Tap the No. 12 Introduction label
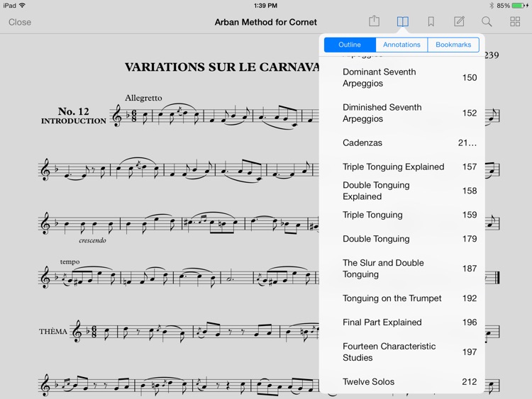The height and width of the screenshot is (399, 532). tap(74, 116)
